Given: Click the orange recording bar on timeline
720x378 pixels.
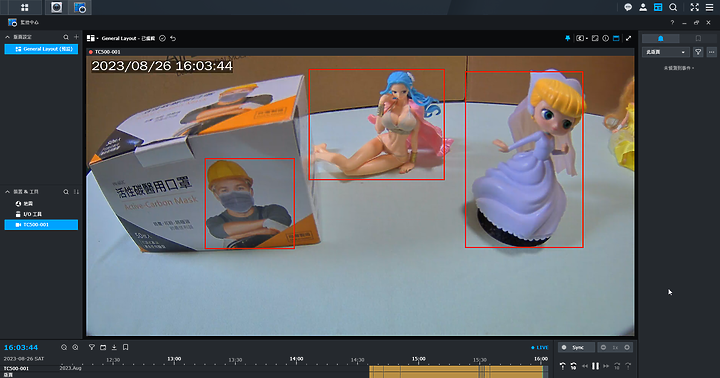Looking at the screenshot, I should point(457,372).
